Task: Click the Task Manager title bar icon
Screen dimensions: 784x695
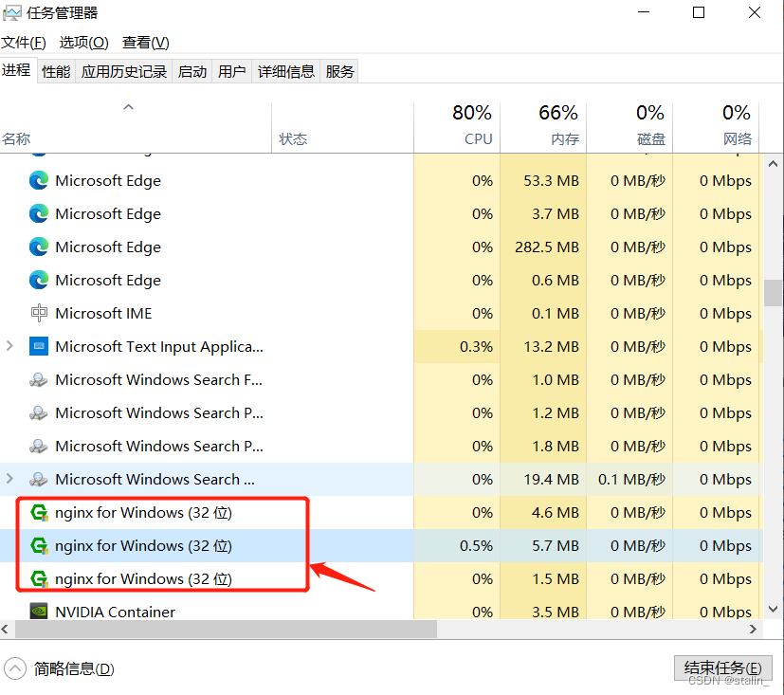Action: pyautogui.click(x=12, y=13)
